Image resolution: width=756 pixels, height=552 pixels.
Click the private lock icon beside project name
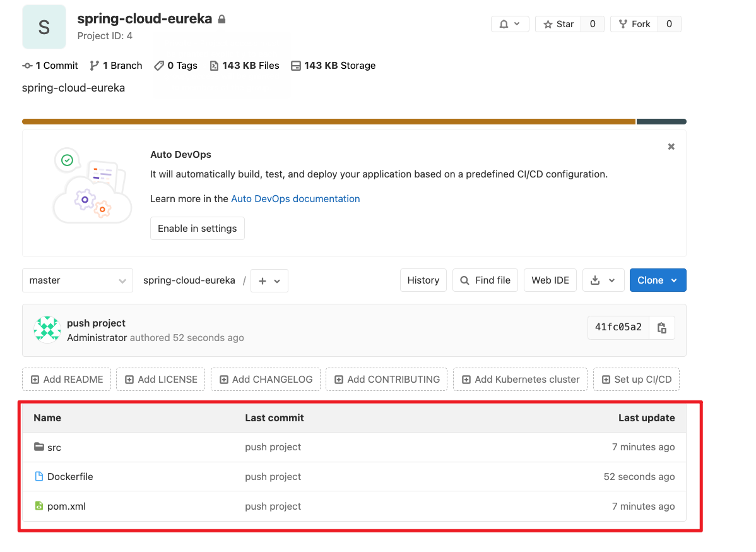point(221,20)
